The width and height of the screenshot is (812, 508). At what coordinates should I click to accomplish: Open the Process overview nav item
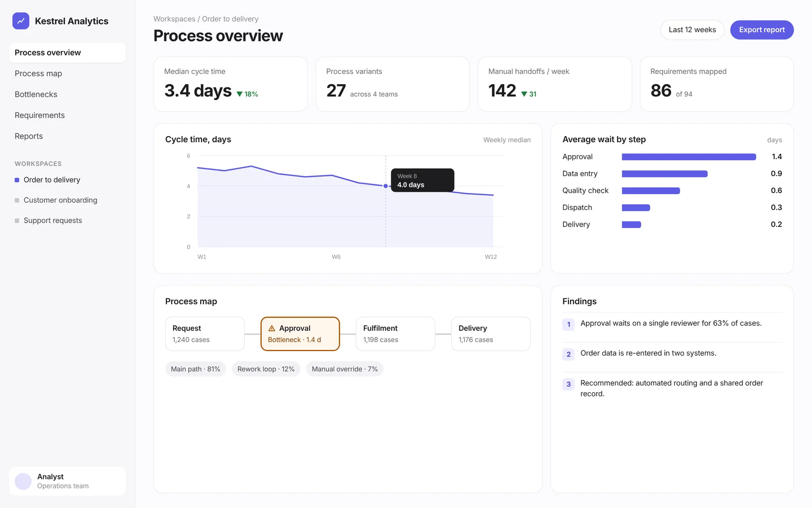(67, 52)
